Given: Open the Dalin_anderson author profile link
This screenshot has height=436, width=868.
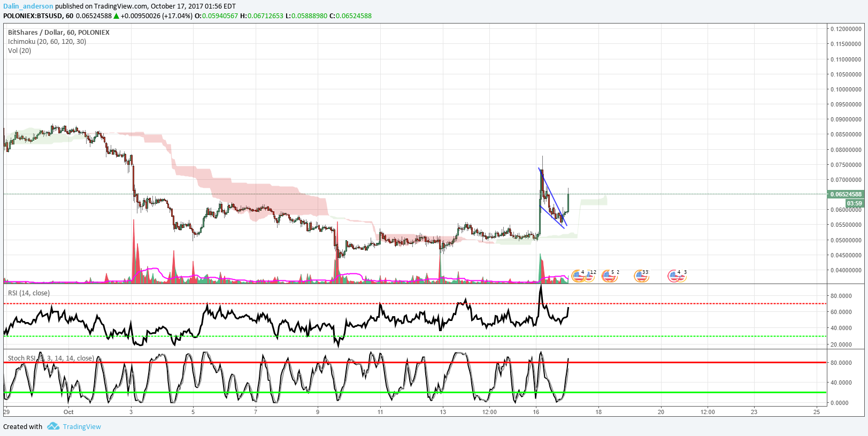Looking at the screenshot, I should pyautogui.click(x=28, y=6).
